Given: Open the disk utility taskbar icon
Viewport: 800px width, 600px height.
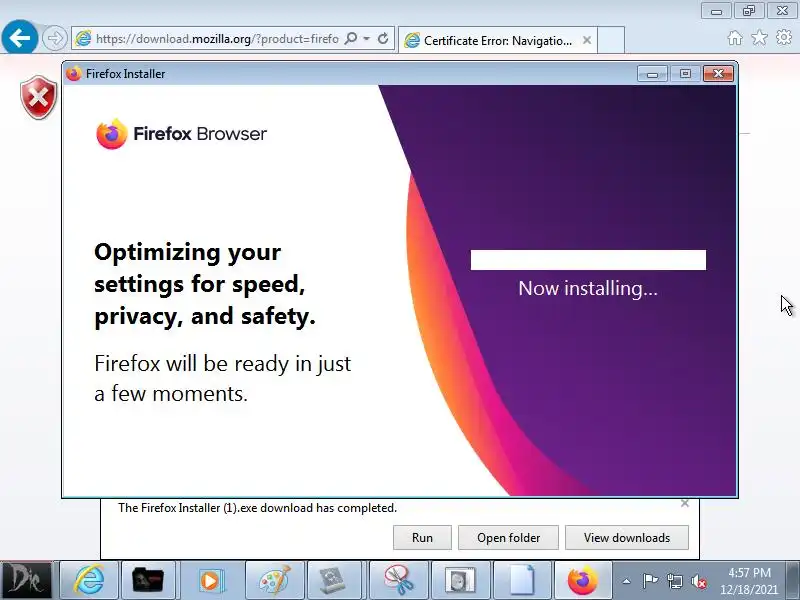Looking at the screenshot, I should (460, 580).
